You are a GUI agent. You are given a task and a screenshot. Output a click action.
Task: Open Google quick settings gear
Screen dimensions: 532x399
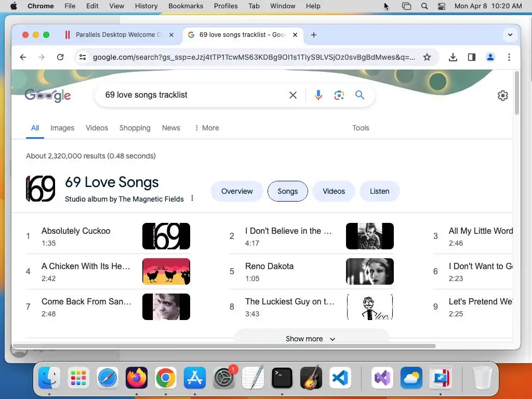pos(502,96)
